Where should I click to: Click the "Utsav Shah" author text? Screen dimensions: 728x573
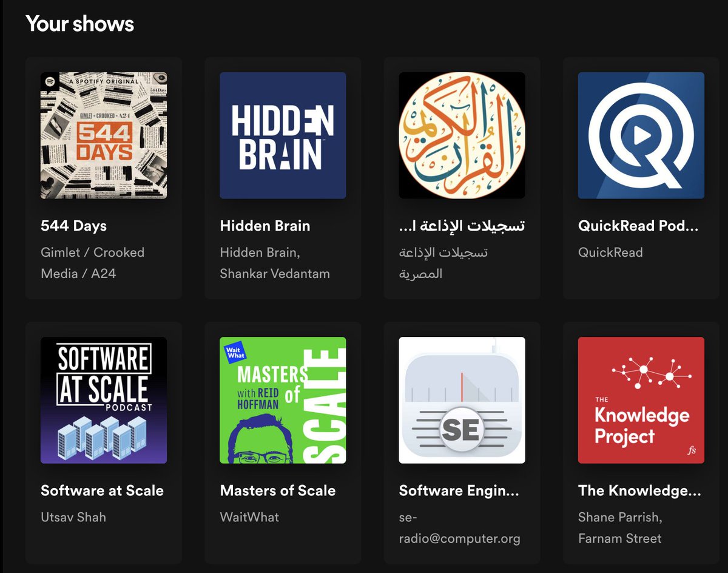(x=73, y=517)
